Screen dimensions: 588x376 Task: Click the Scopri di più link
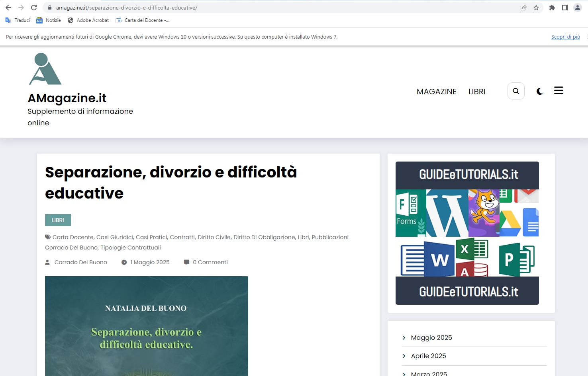(x=565, y=37)
